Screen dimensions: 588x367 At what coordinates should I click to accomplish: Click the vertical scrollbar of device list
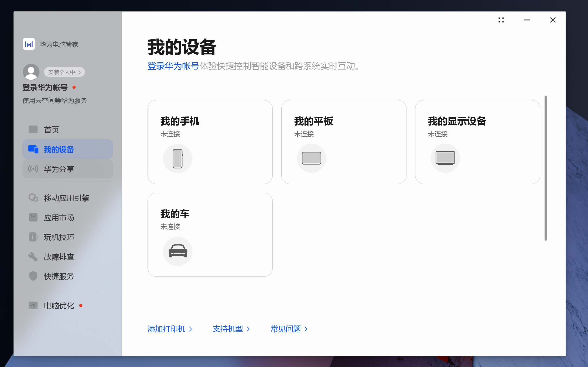pos(546,168)
